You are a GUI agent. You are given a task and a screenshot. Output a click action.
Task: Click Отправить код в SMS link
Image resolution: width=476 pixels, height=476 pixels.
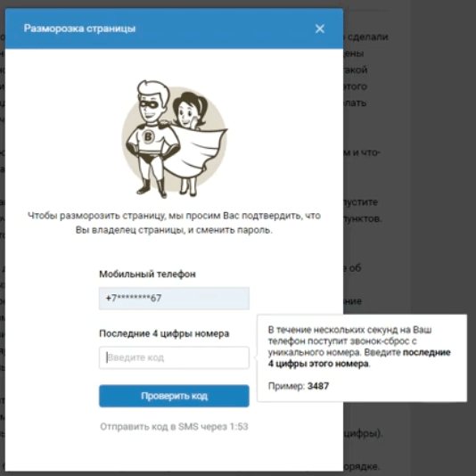(174, 426)
